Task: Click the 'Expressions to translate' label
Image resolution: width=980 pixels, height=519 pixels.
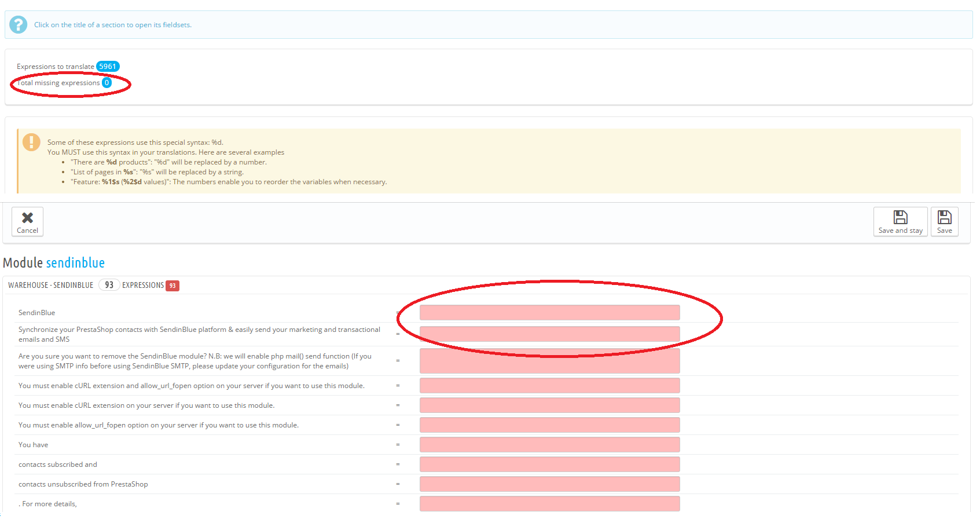Action: [x=56, y=67]
